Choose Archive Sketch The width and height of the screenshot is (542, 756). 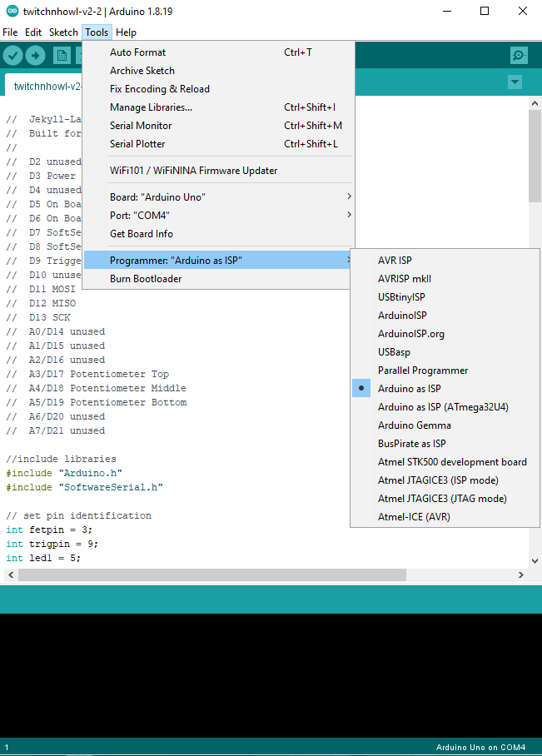click(218, 71)
